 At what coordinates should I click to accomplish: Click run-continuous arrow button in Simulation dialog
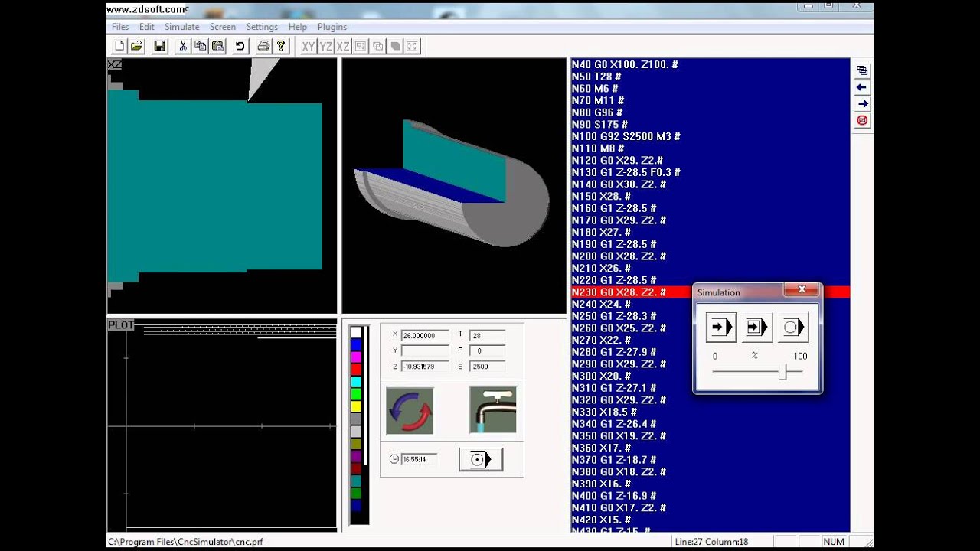(756, 328)
